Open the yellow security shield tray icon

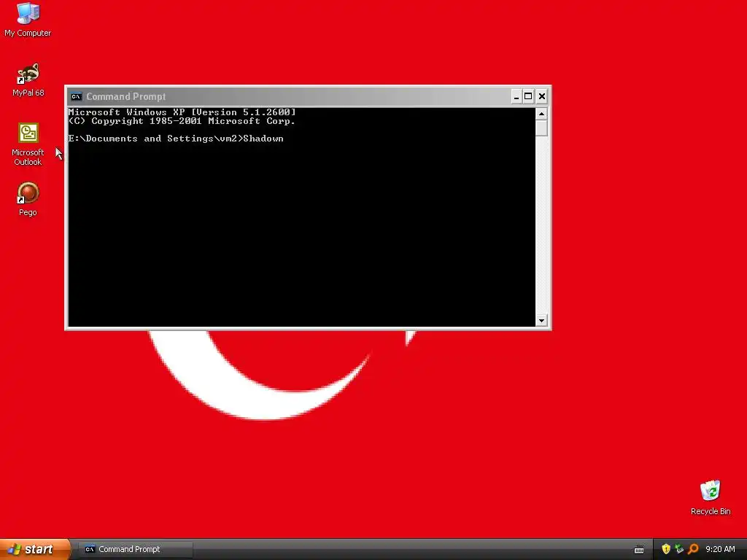pos(666,549)
